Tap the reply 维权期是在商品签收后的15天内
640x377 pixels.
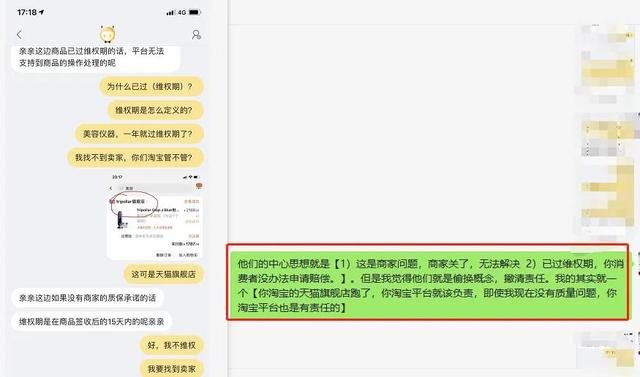(91, 322)
